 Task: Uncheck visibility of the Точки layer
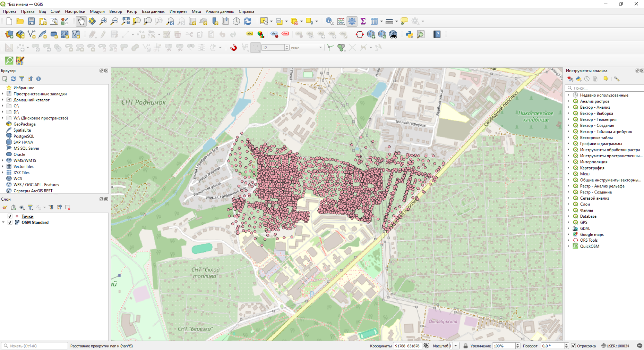10,216
